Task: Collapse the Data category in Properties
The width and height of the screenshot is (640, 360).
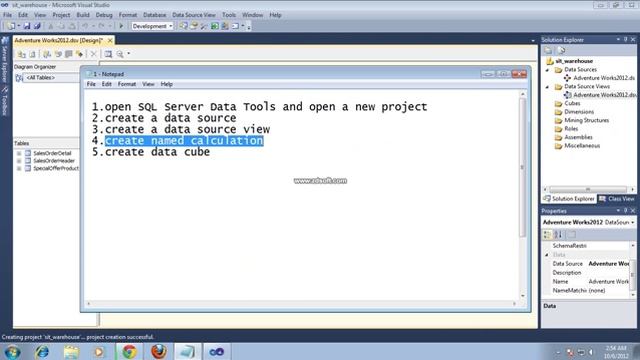Action: pos(547,255)
